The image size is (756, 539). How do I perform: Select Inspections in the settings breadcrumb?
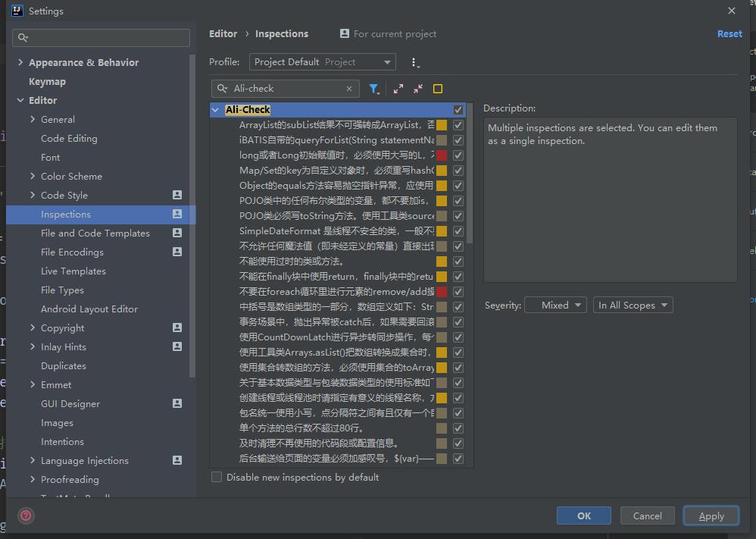point(282,33)
